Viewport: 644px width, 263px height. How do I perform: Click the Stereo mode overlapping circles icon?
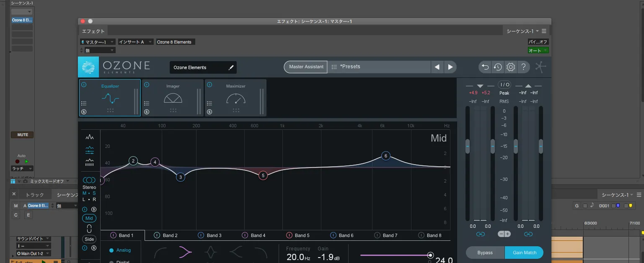(x=89, y=180)
